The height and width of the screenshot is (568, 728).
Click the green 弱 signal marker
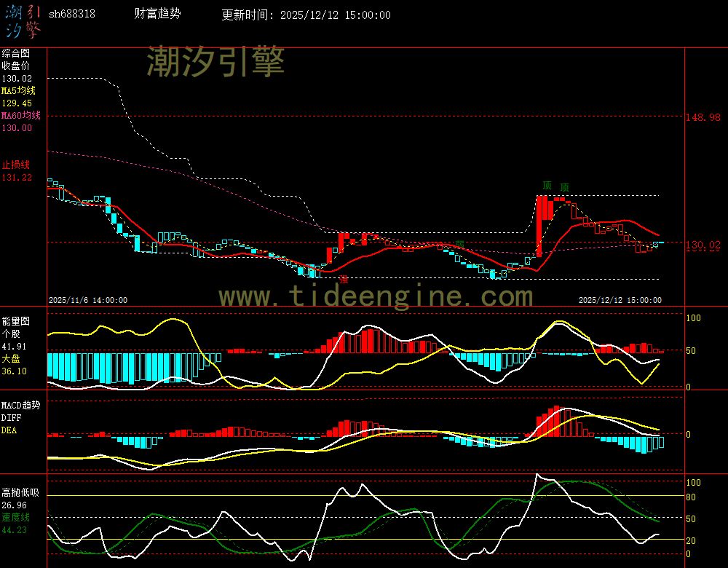(459, 244)
